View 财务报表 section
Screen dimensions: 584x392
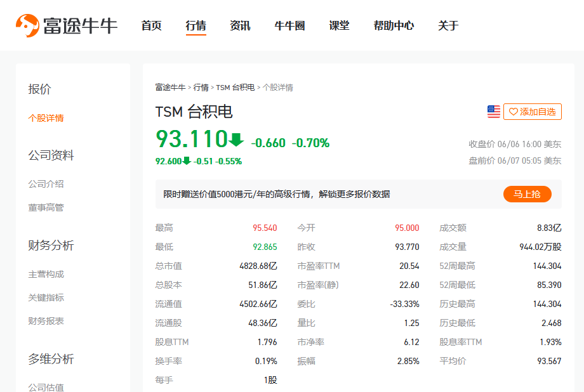pos(48,321)
